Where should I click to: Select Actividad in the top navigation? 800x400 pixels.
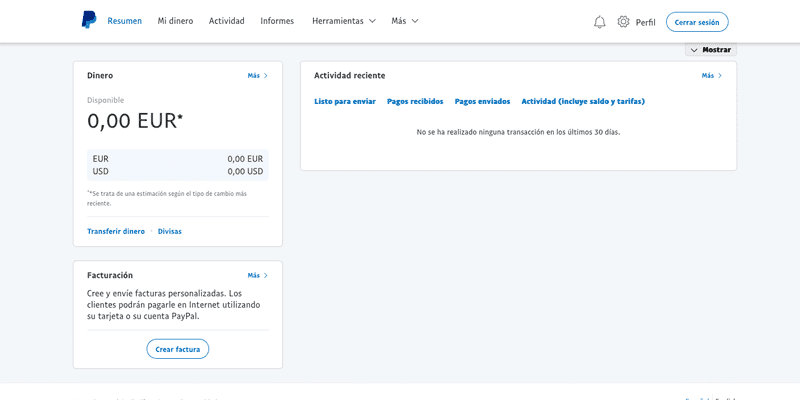pyautogui.click(x=226, y=21)
